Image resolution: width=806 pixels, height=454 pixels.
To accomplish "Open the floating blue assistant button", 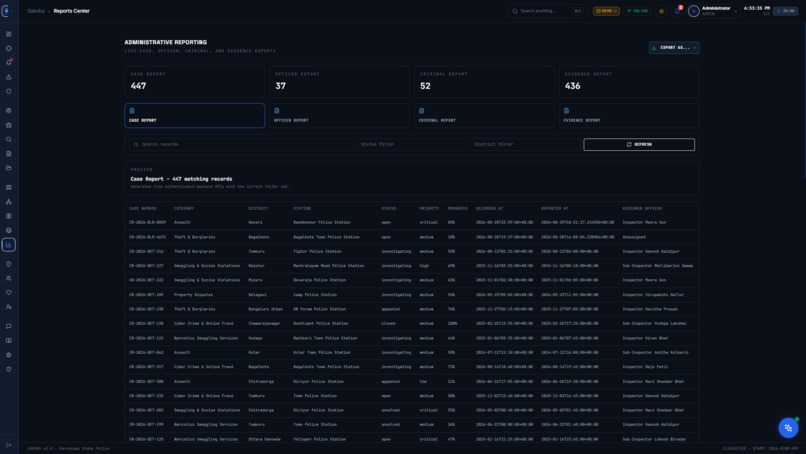I will click(x=788, y=427).
